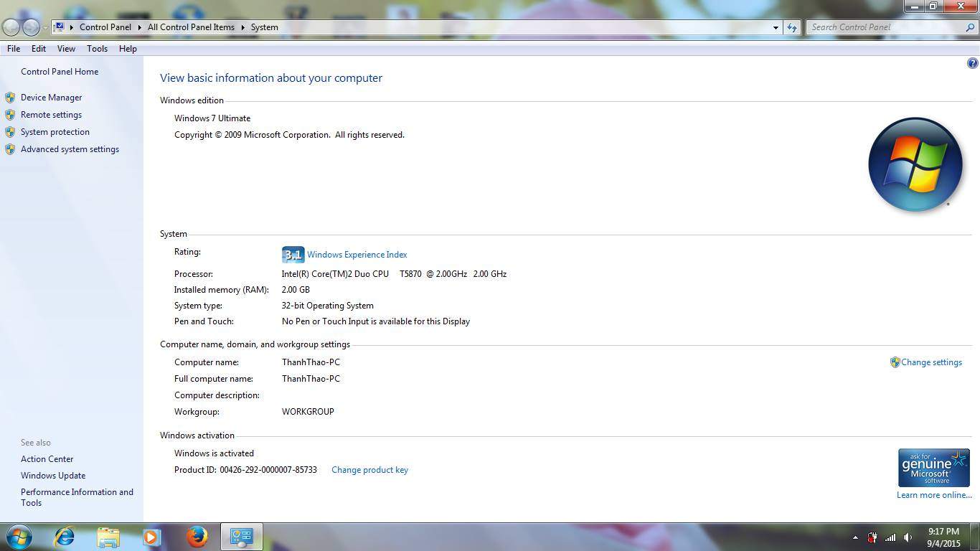980x551 pixels.
Task: Click the network signal tray icon
Action: coord(890,537)
